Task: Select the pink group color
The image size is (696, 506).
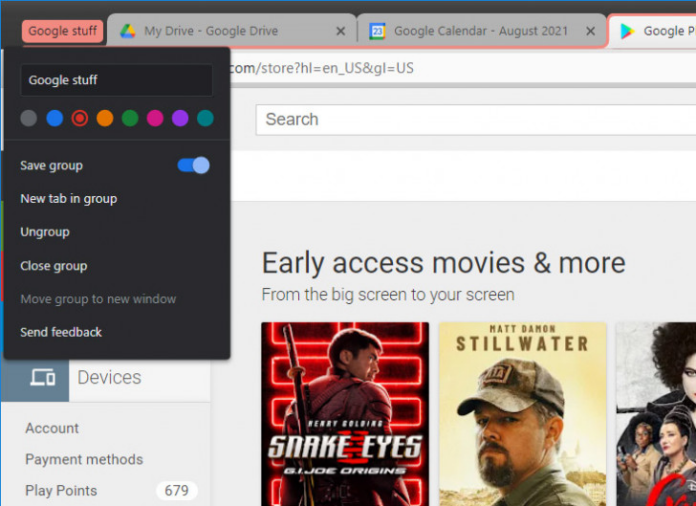Action: [x=155, y=118]
